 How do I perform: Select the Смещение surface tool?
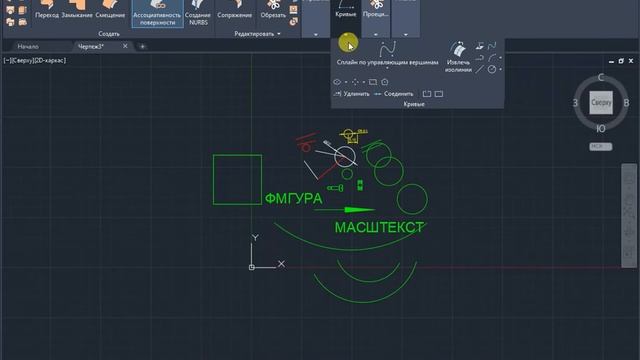click(110, 10)
